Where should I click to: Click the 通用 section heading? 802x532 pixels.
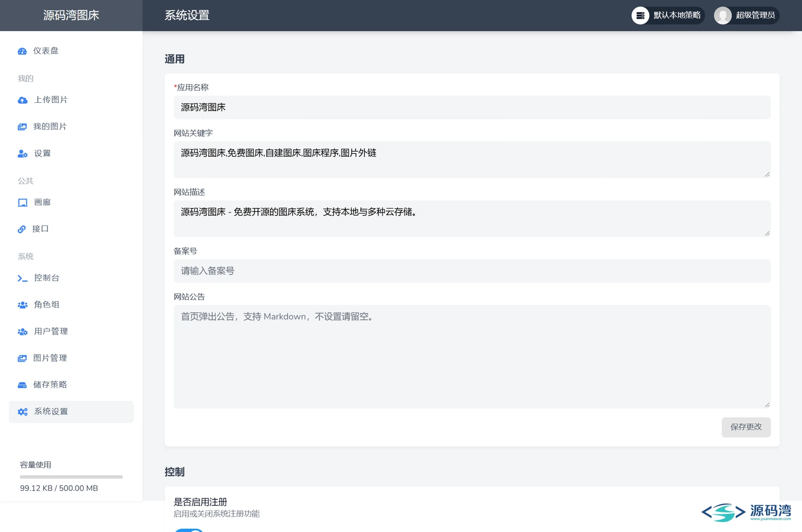(174, 59)
